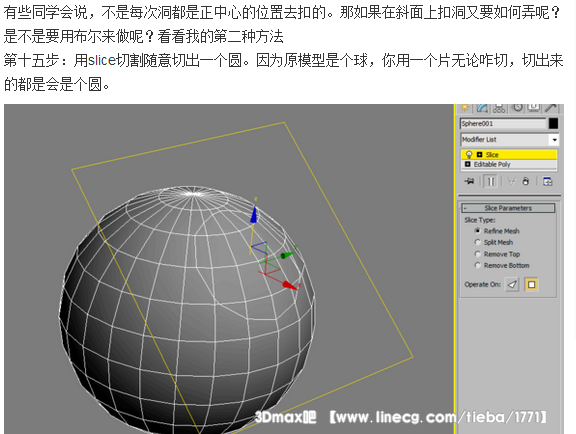The image size is (576, 434).
Task: Open the Hierarchy panel icon
Action: 499,108
